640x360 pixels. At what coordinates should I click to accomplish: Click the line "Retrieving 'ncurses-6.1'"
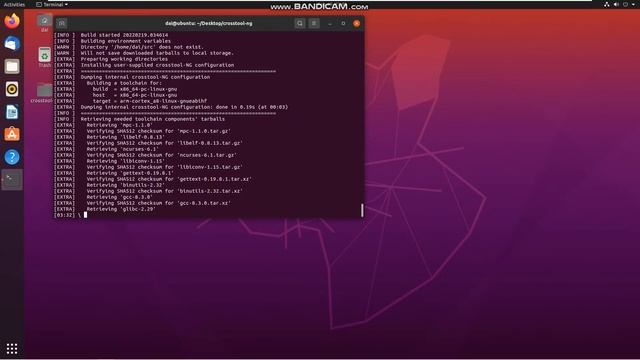click(x=122, y=149)
